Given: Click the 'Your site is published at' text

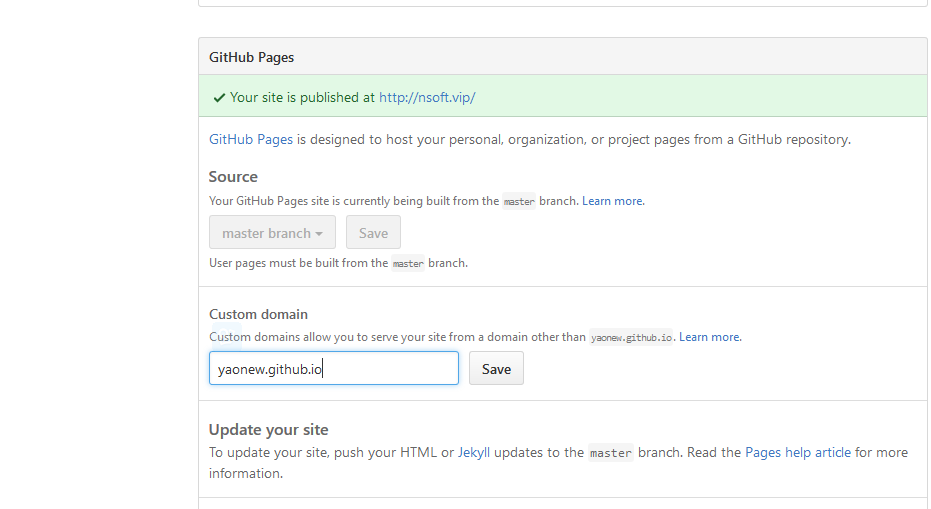Looking at the screenshot, I should tap(302, 98).
